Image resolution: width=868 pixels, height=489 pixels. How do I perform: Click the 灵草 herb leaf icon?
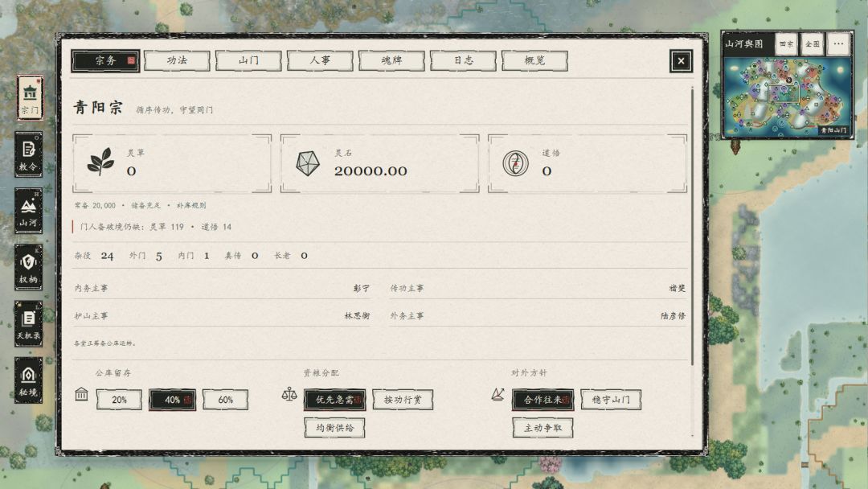(100, 162)
